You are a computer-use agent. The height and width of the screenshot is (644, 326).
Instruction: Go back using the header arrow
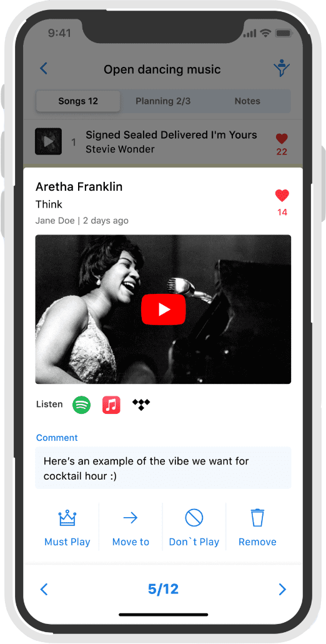click(x=44, y=68)
